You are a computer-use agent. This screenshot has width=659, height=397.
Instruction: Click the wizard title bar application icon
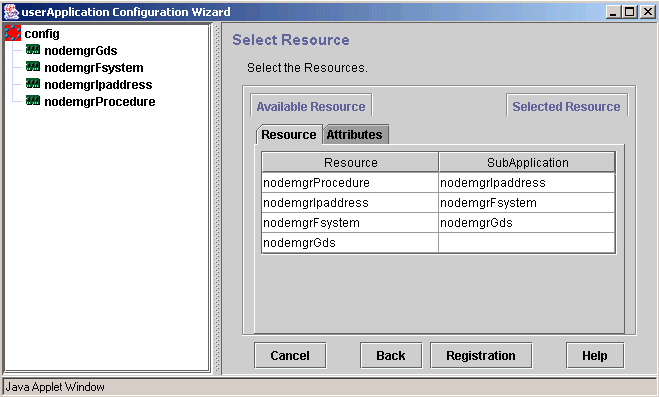11,12
